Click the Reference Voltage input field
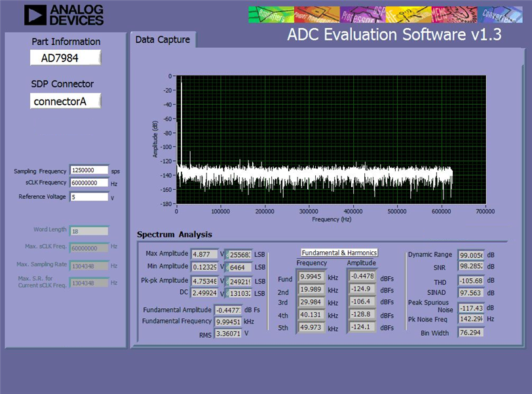 (89, 197)
